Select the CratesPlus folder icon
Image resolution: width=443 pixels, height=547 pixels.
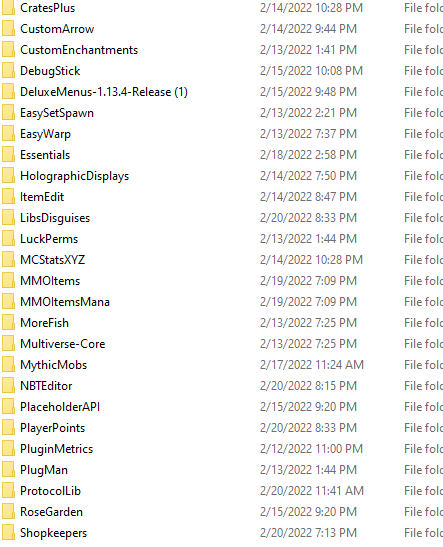(x=8, y=8)
